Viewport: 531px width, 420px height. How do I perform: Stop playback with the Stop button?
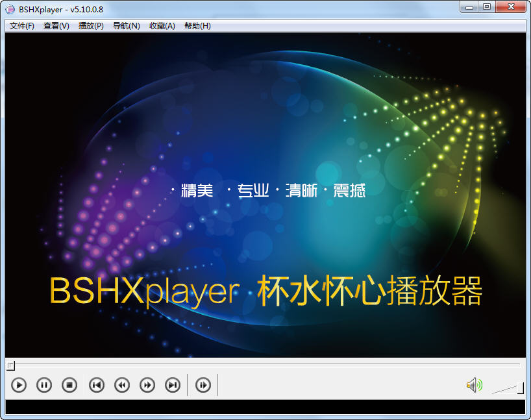[x=69, y=385]
